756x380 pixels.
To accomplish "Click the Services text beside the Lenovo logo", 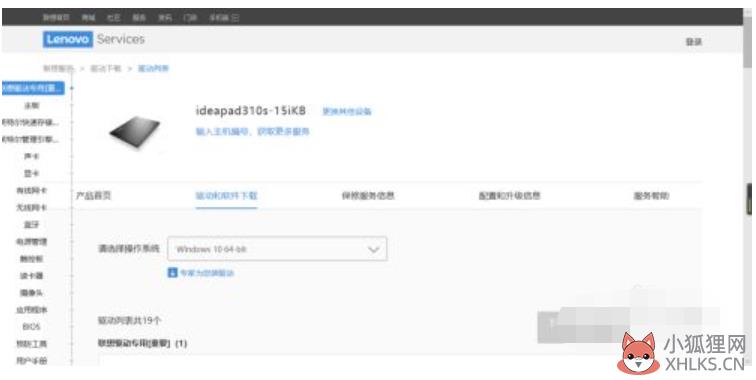I will pyautogui.click(x=121, y=39).
